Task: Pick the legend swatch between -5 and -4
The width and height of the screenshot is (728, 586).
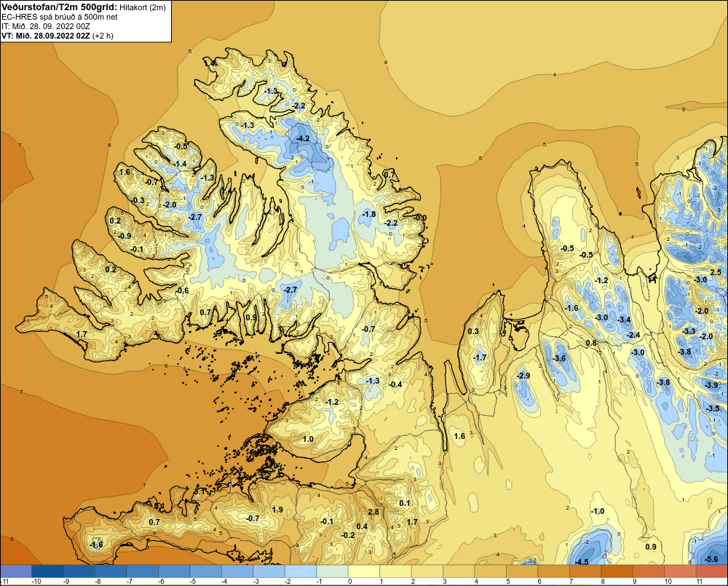Action: click(x=206, y=571)
